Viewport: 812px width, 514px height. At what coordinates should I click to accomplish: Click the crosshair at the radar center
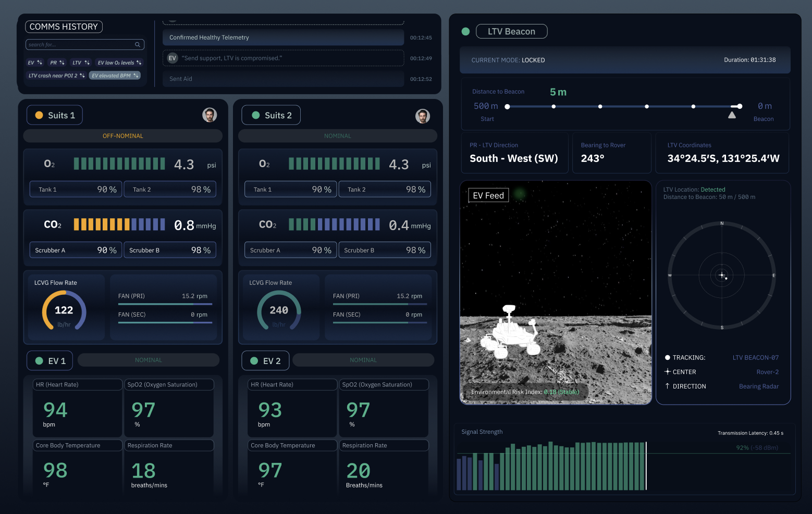[x=722, y=275]
